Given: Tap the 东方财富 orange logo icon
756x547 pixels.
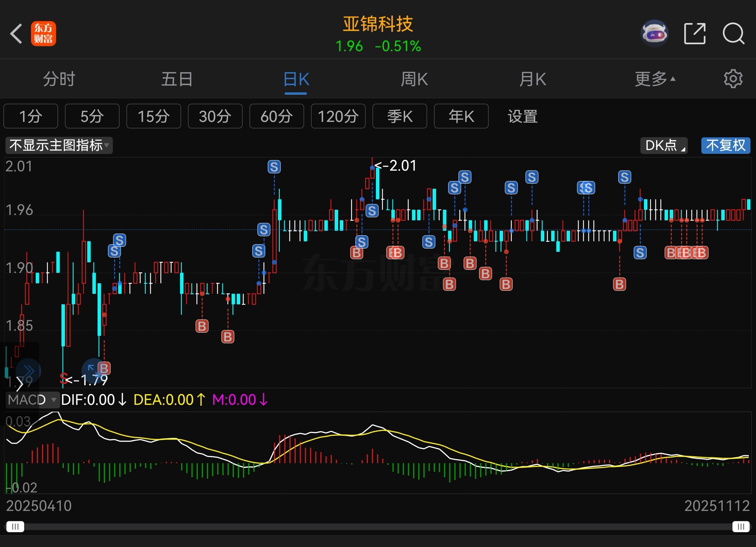Looking at the screenshot, I should 43,34.
